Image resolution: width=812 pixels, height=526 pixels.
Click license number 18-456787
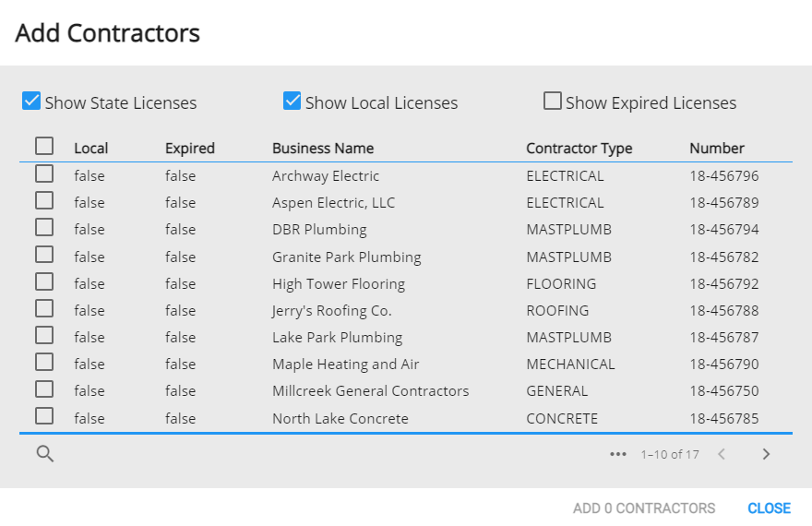(x=724, y=338)
